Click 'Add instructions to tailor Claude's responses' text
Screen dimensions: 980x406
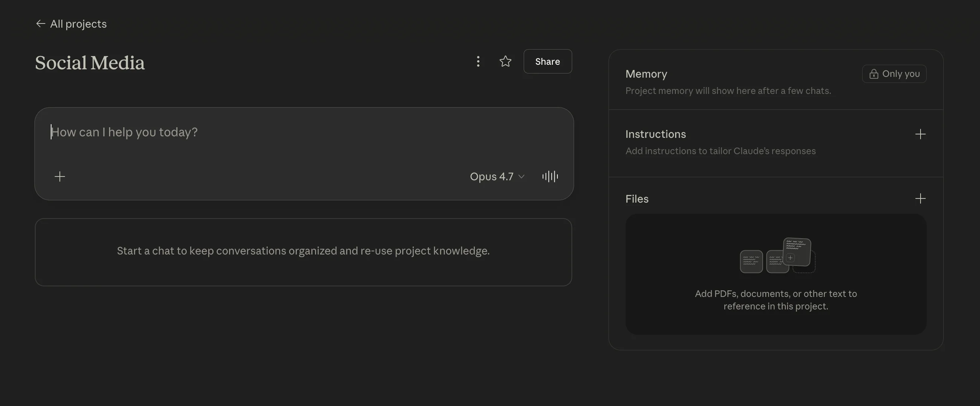tap(721, 151)
